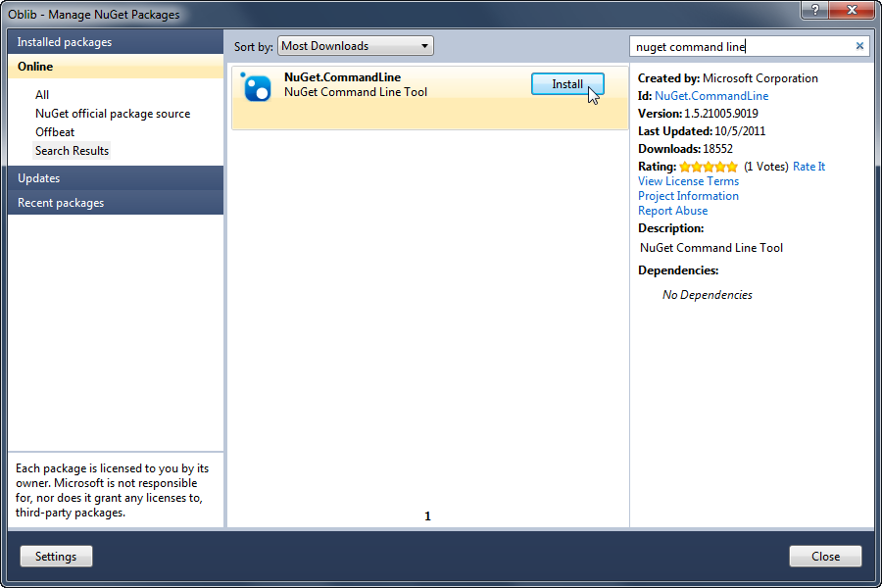882x588 pixels.
Task: Click the Rate It link
Action: [808, 167]
